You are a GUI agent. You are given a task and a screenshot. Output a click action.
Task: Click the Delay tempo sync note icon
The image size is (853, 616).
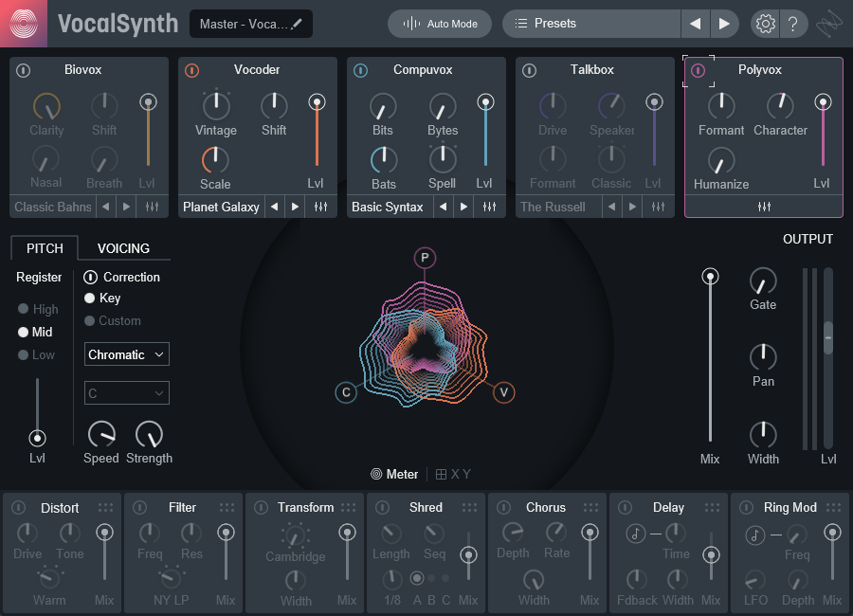[x=635, y=534]
